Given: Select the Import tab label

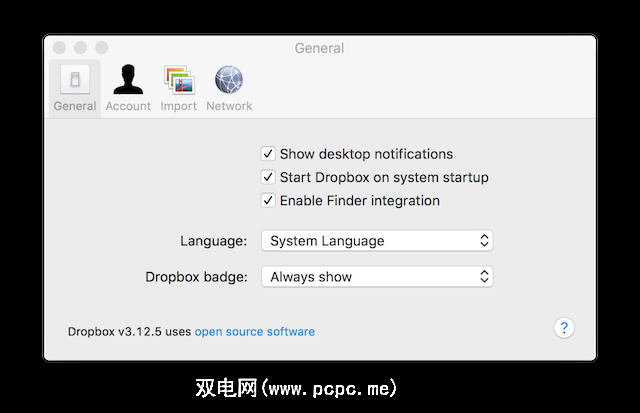Looking at the screenshot, I should click(x=179, y=106).
